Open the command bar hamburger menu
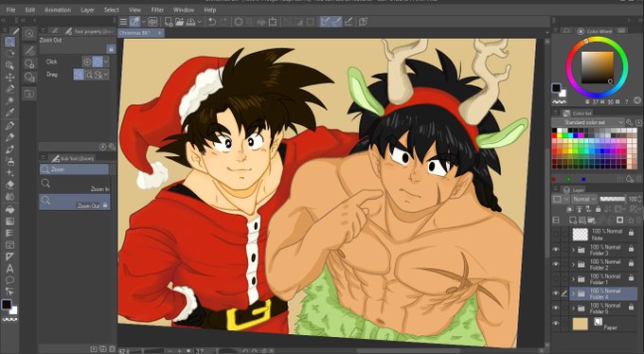 pyautogui.click(x=123, y=22)
